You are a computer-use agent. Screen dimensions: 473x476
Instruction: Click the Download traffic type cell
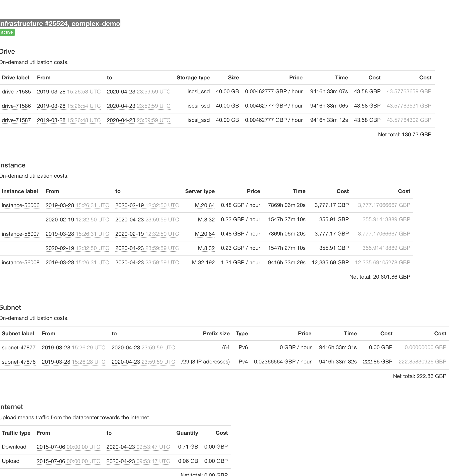click(14, 447)
